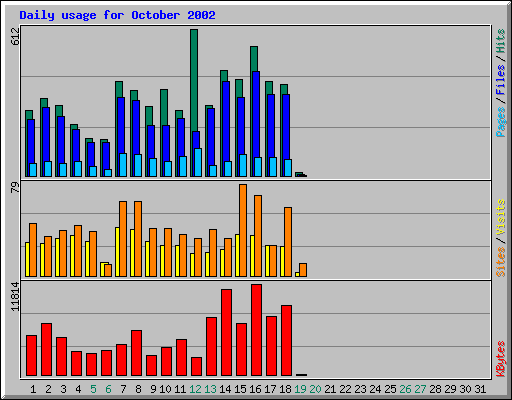The height and width of the screenshot is (400, 512).
Task: Click day label 9 on the x-axis
Action: (153, 389)
